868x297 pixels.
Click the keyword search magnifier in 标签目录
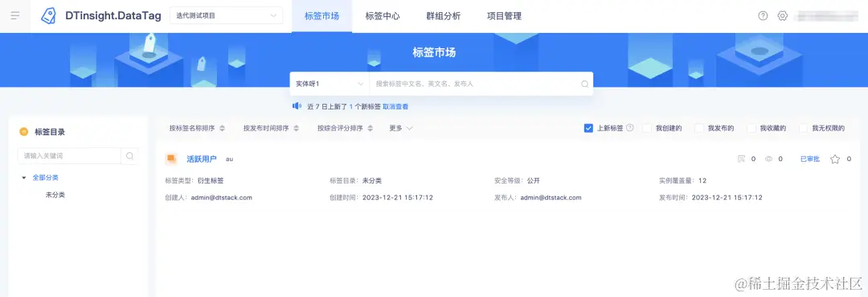pyautogui.click(x=129, y=155)
